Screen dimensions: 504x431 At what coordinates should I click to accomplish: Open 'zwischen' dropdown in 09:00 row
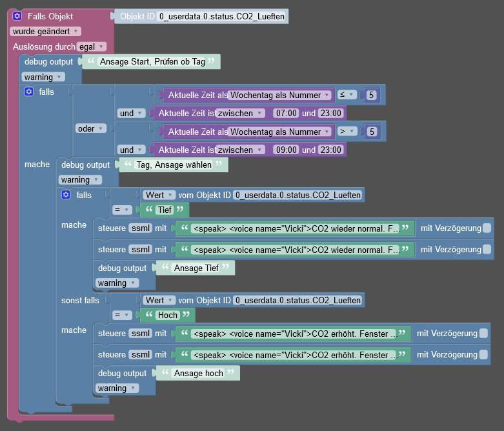click(x=240, y=150)
